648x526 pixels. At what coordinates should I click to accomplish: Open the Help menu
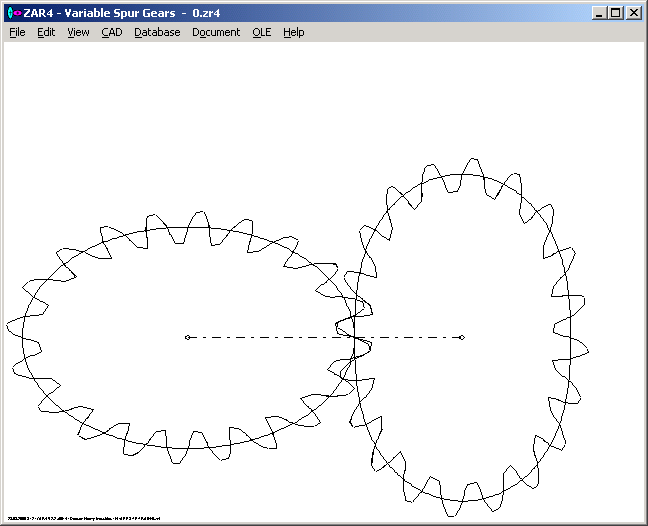click(x=293, y=32)
